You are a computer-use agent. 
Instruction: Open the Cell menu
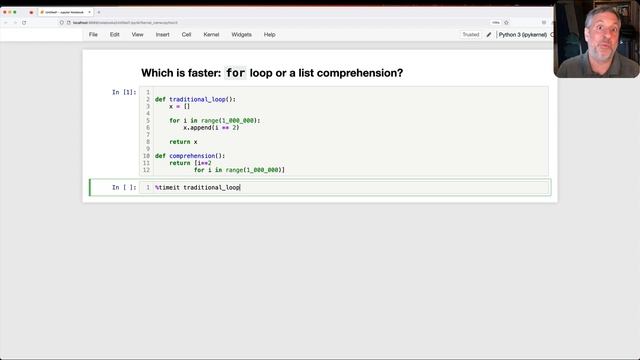(186, 35)
